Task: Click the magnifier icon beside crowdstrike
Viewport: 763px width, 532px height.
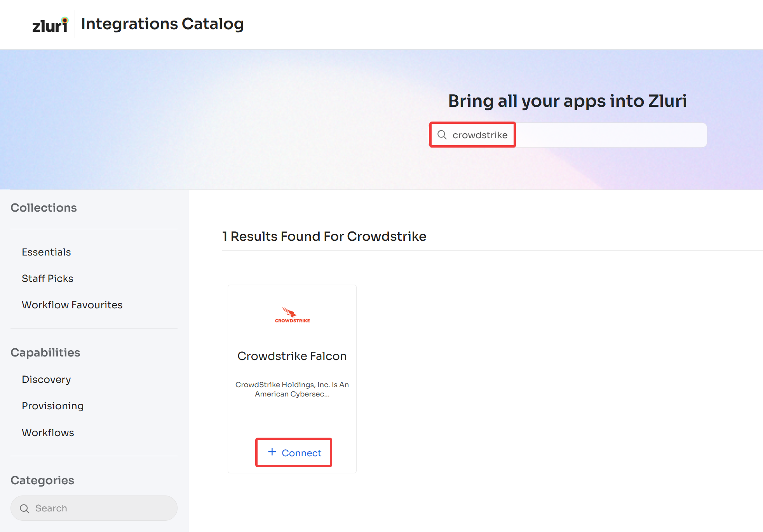Action: [x=442, y=135]
